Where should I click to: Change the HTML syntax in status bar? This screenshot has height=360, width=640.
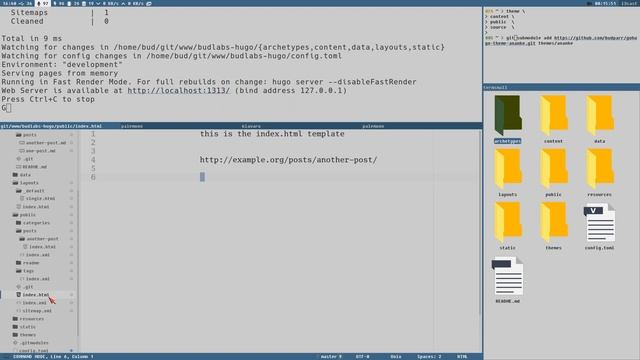coord(462,357)
